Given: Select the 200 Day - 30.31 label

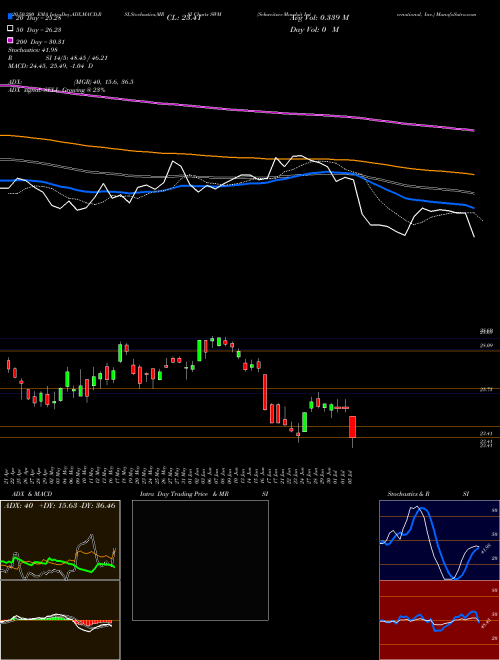Looking at the screenshot, I should [x=40, y=42].
